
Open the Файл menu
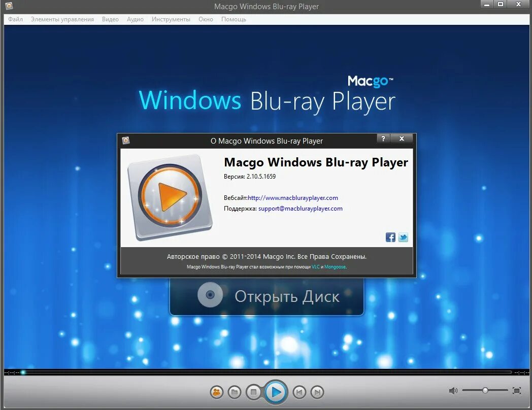coord(15,19)
